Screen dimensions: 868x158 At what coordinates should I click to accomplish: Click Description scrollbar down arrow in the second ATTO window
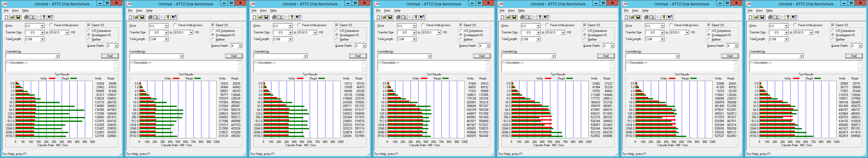(x=240, y=69)
